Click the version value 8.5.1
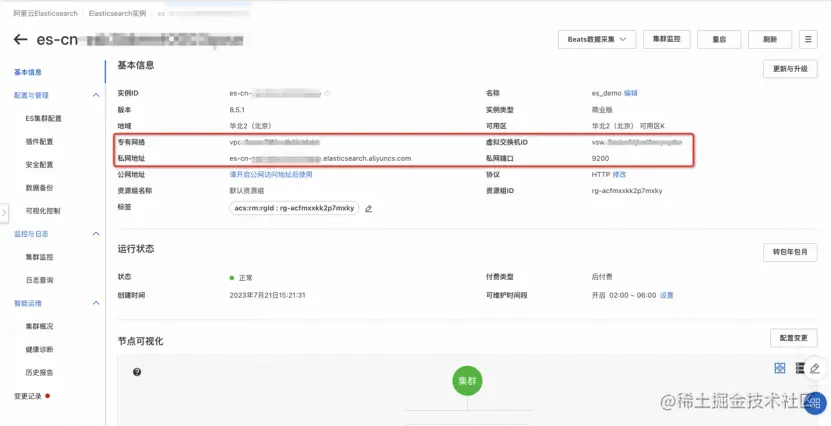The width and height of the screenshot is (831, 426). tap(237, 110)
